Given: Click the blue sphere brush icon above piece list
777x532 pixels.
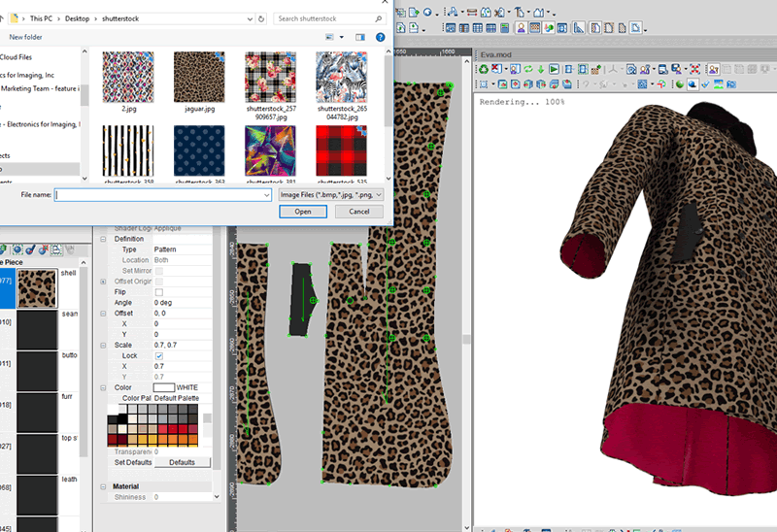Looking at the screenshot, I should (31, 249).
